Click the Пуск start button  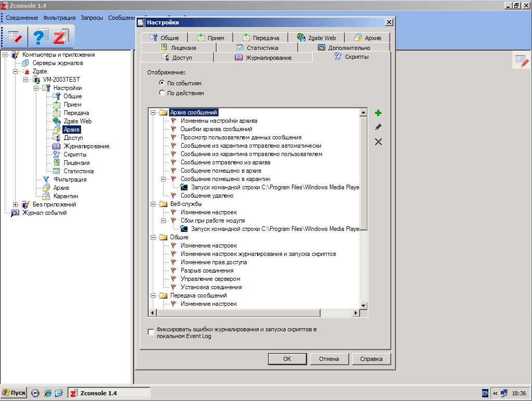pos(14,393)
